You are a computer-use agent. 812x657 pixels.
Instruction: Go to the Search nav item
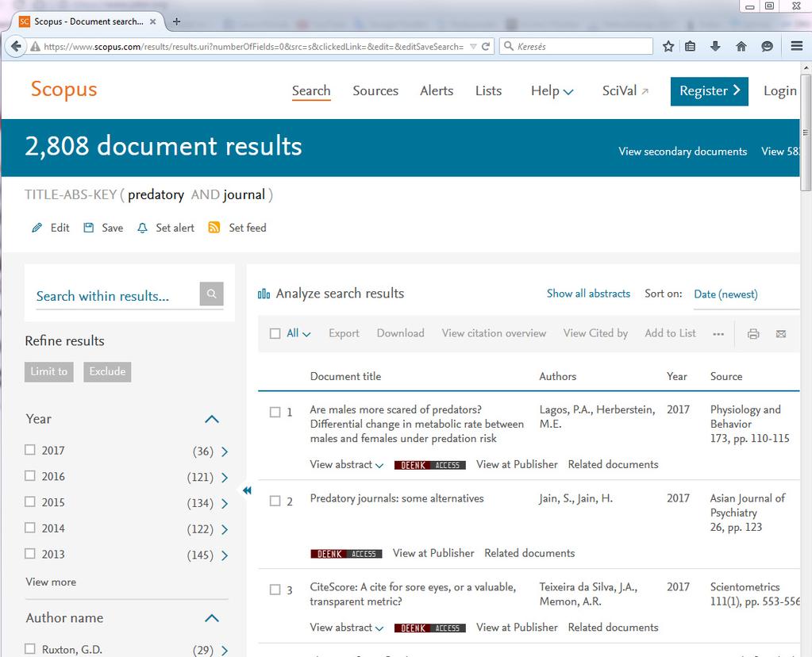311,91
